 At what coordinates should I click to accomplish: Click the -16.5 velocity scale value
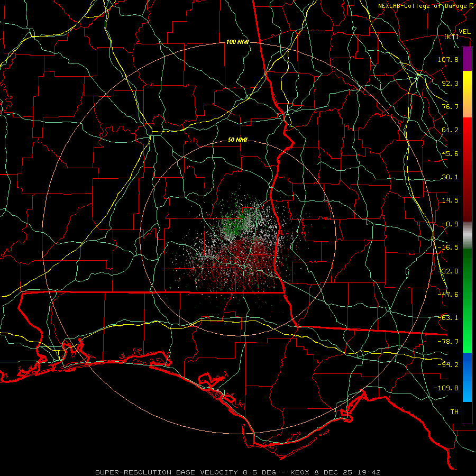[x=448, y=248]
